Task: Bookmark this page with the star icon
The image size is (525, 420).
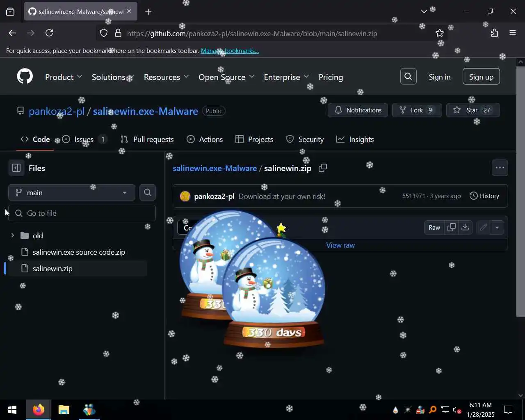Action: click(440, 33)
